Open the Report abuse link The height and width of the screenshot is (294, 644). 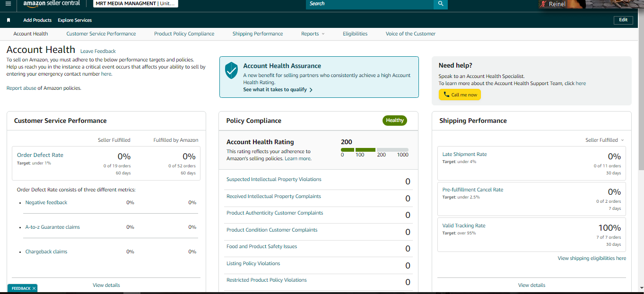21,88
